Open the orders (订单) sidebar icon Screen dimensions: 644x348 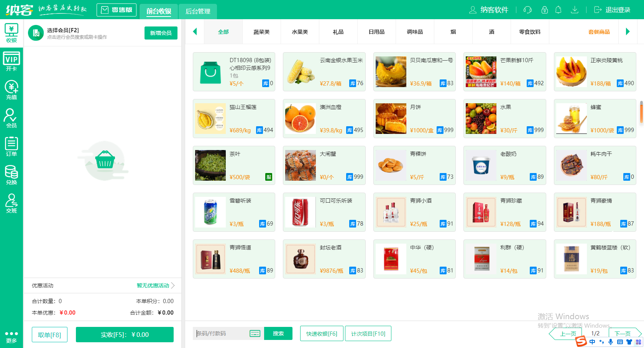click(11, 147)
